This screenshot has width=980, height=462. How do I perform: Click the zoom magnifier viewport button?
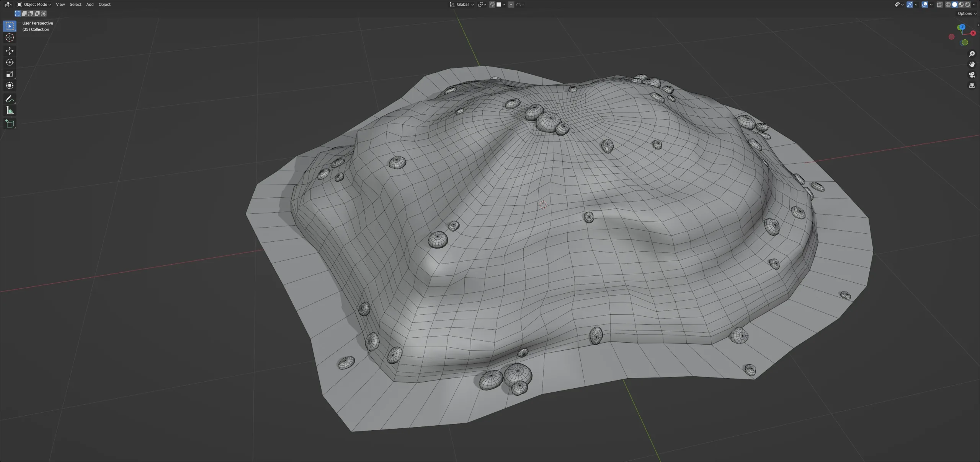coord(972,54)
